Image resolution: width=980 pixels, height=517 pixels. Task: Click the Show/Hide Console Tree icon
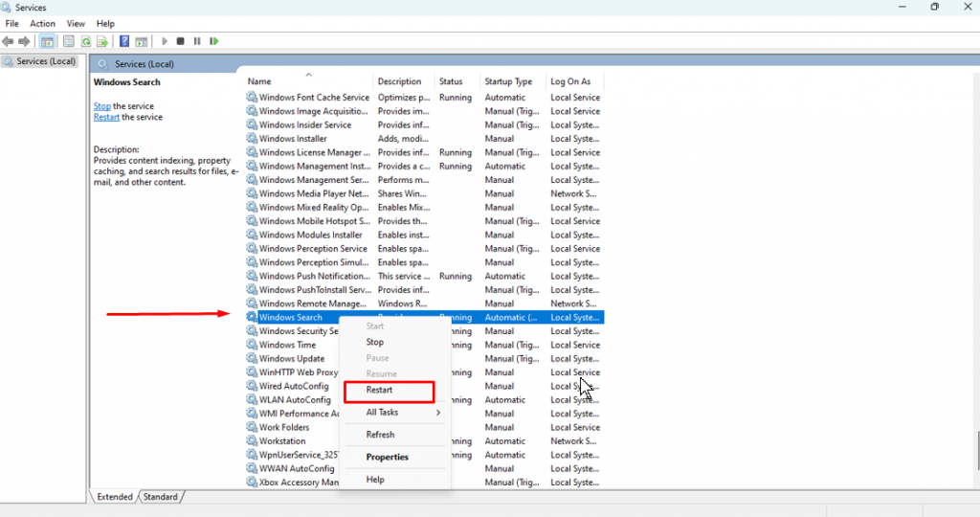(x=47, y=41)
